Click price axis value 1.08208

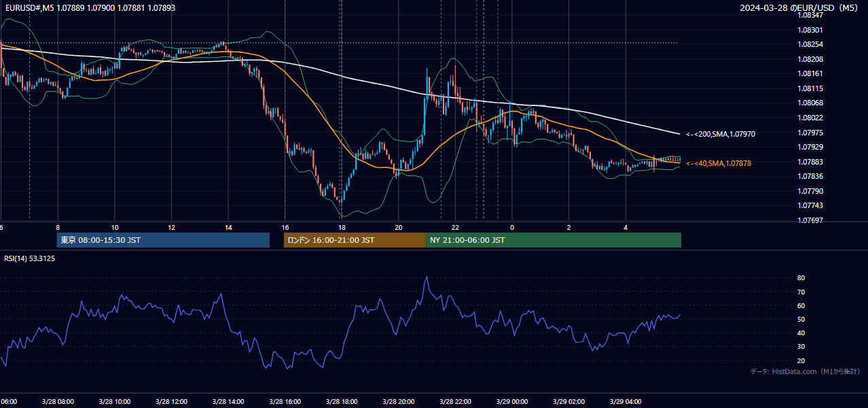coord(810,59)
